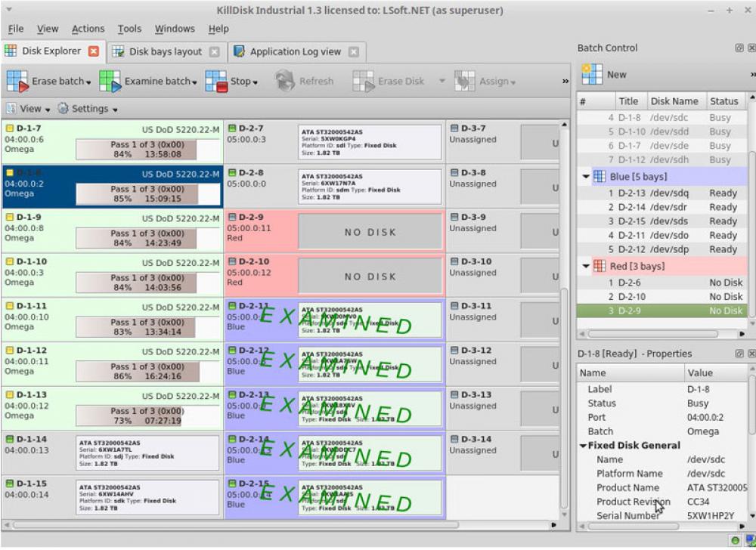Open the View dropdown menu
This screenshot has width=756, height=550.
tap(27, 108)
